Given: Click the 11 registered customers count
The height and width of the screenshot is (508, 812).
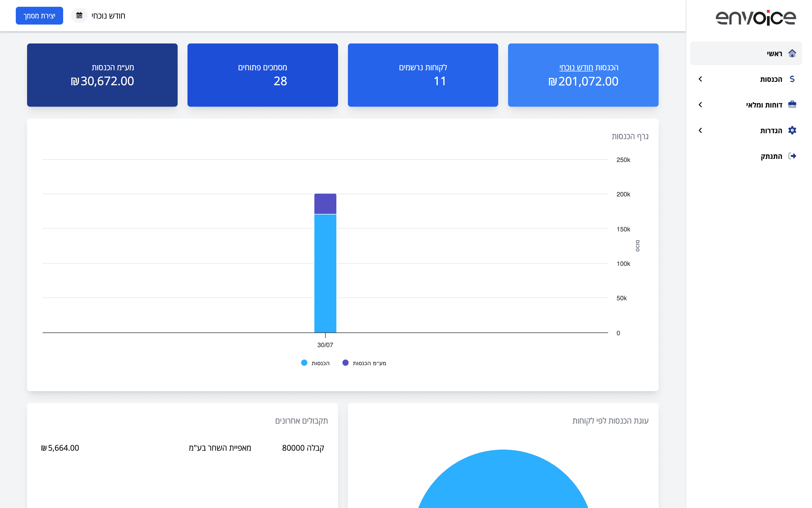Looking at the screenshot, I should coord(440,81).
